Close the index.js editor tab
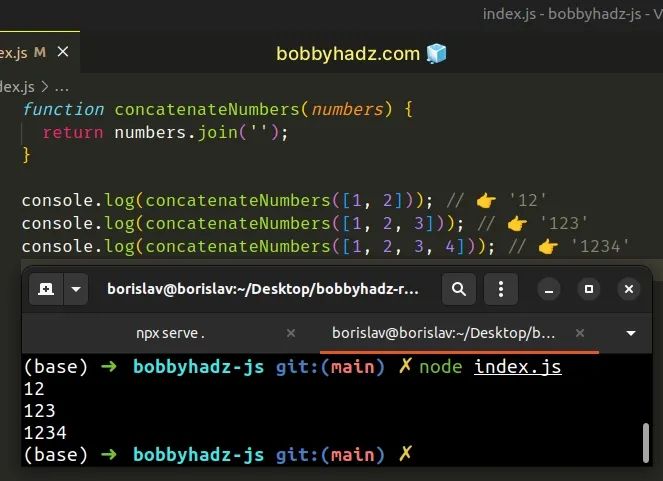The width and height of the screenshot is (663, 481). [63, 52]
